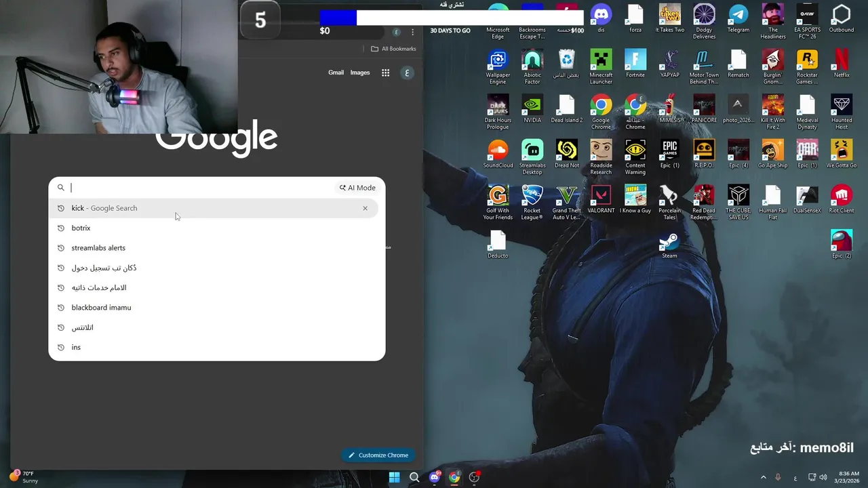Switch to Discord on the taskbar
Viewport: 868px width, 488px height.
[x=435, y=477]
